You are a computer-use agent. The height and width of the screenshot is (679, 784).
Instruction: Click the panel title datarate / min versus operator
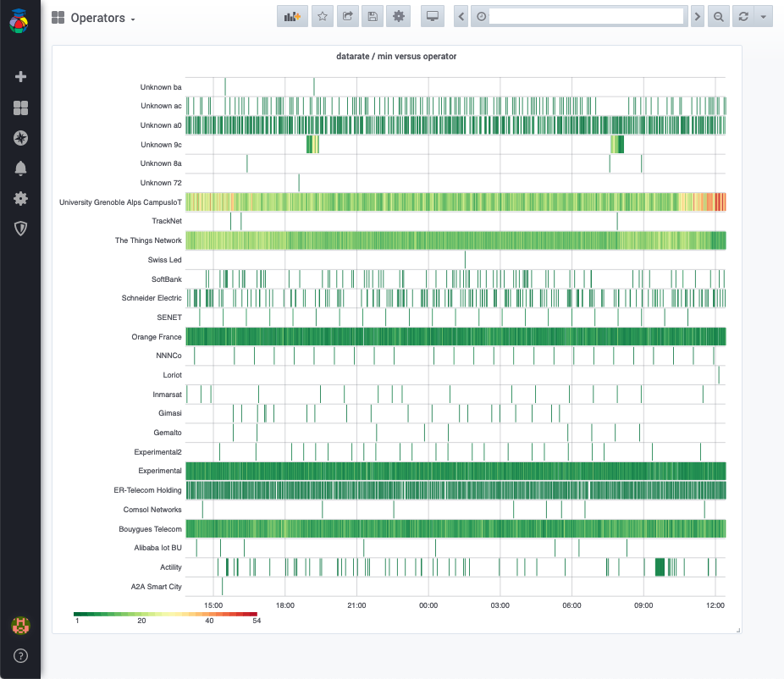pyautogui.click(x=396, y=57)
